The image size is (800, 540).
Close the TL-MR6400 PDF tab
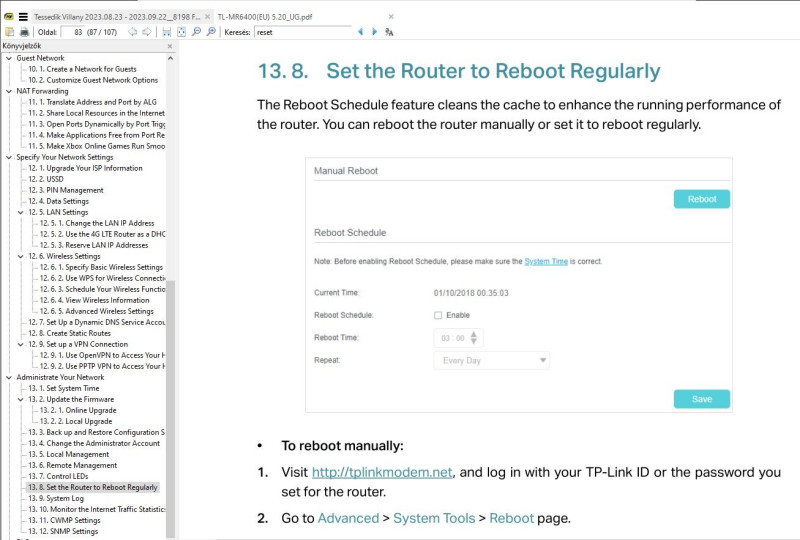(391, 16)
